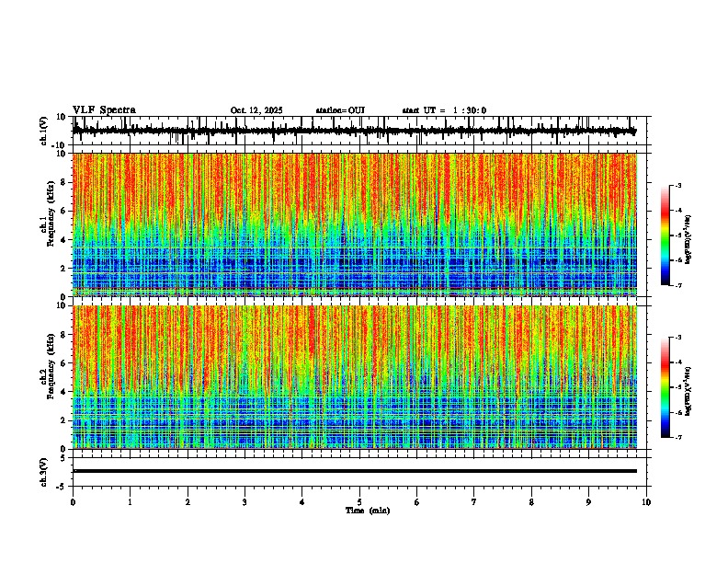The width and height of the screenshot is (728, 563).
Task: Click the flat ch.3 voltage trace line
Action: point(355,471)
